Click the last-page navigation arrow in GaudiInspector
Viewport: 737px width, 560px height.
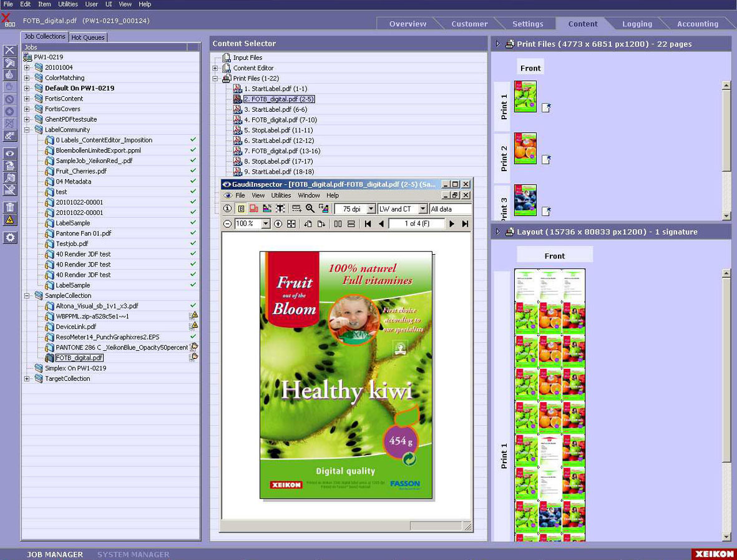pyautogui.click(x=464, y=222)
